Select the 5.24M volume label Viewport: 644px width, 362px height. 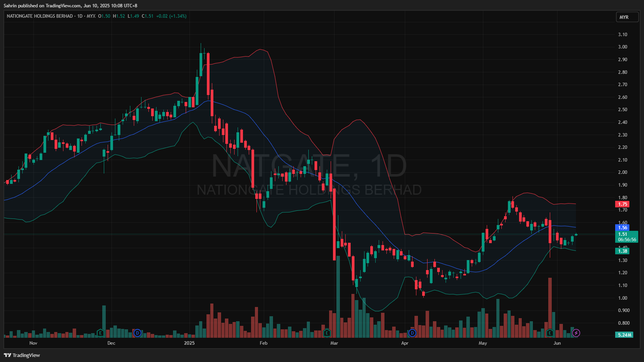(624, 335)
